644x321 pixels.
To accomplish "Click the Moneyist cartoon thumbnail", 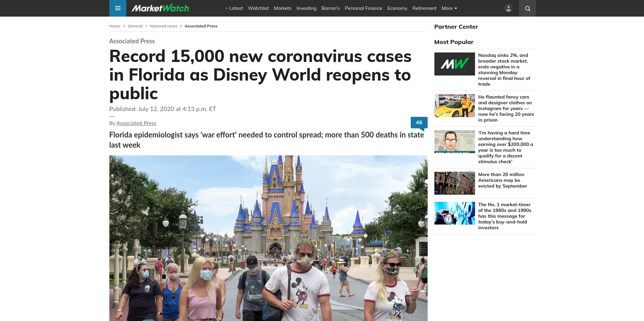I will pos(454,142).
